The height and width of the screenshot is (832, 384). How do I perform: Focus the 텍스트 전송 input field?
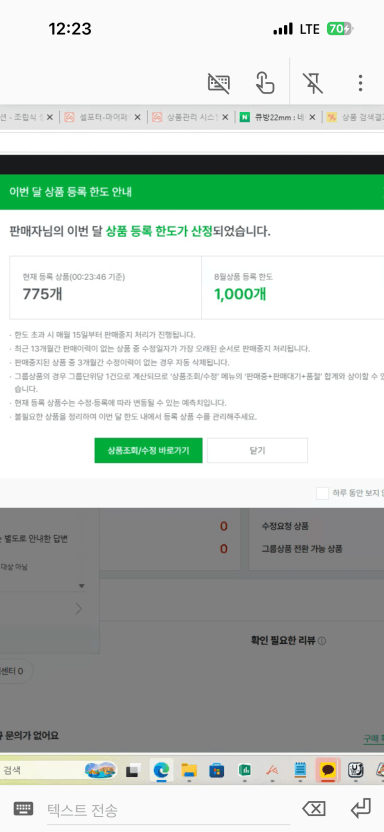164,810
